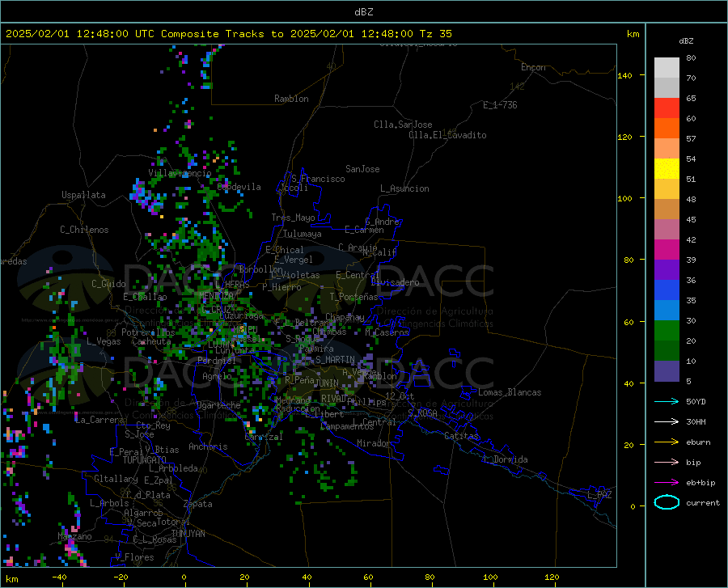Screen dimensions: 728x588
Task: Click the green 30 dBZ color swatch
Action: [x=667, y=331]
